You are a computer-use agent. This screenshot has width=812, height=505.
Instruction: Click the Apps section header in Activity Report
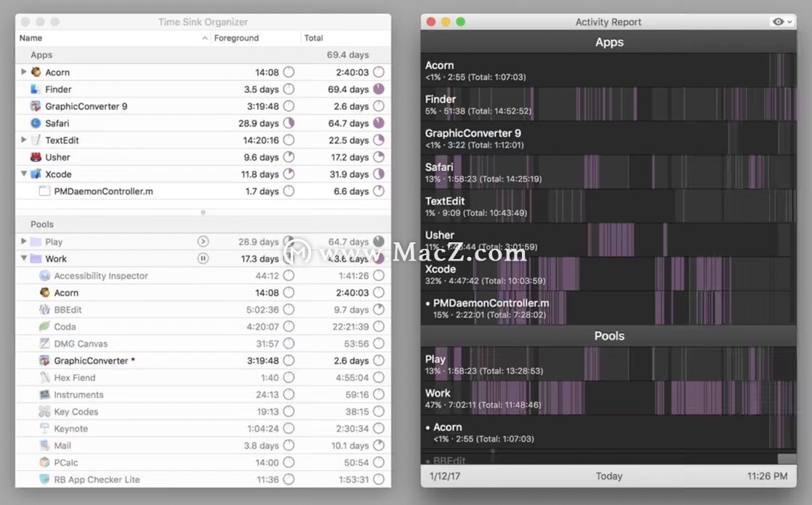coord(608,42)
